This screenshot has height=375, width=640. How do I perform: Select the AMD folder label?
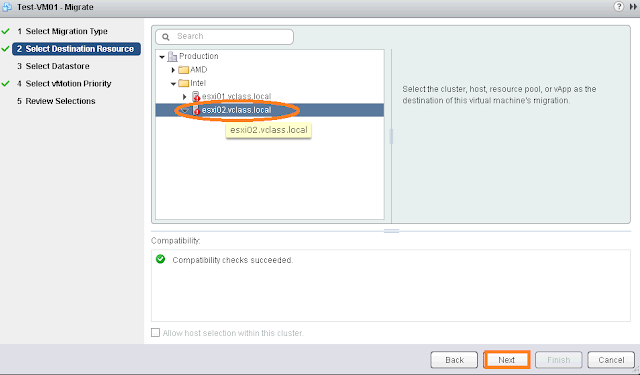[199, 70]
